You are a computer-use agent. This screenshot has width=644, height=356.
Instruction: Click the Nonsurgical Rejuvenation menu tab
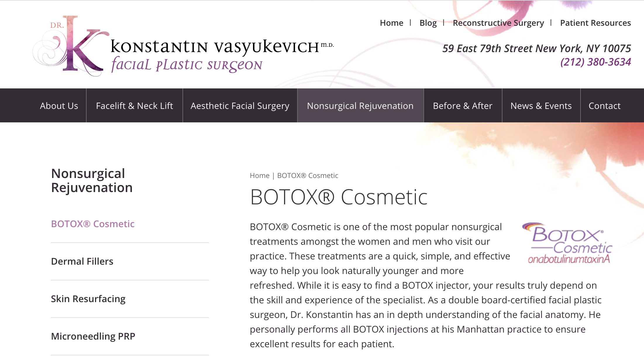[x=360, y=106]
